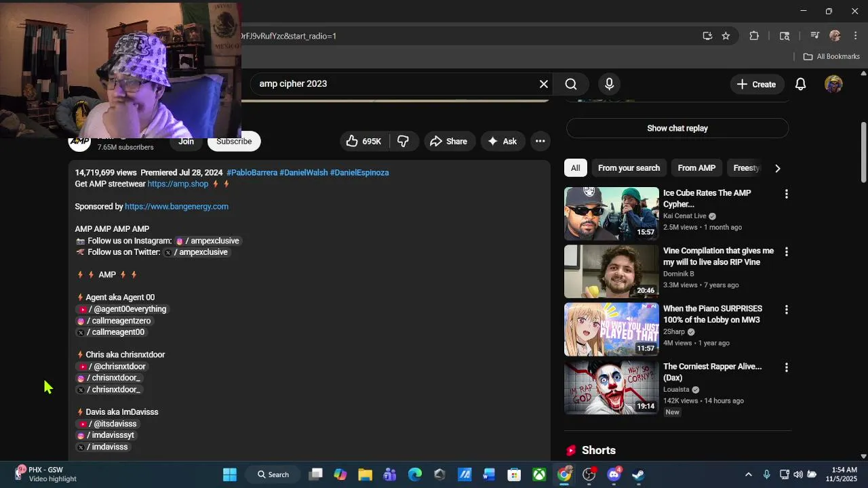Viewport: 868px width, 488px height.
Task: Open Xbox app from taskbar
Action: pyautogui.click(x=539, y=474)
